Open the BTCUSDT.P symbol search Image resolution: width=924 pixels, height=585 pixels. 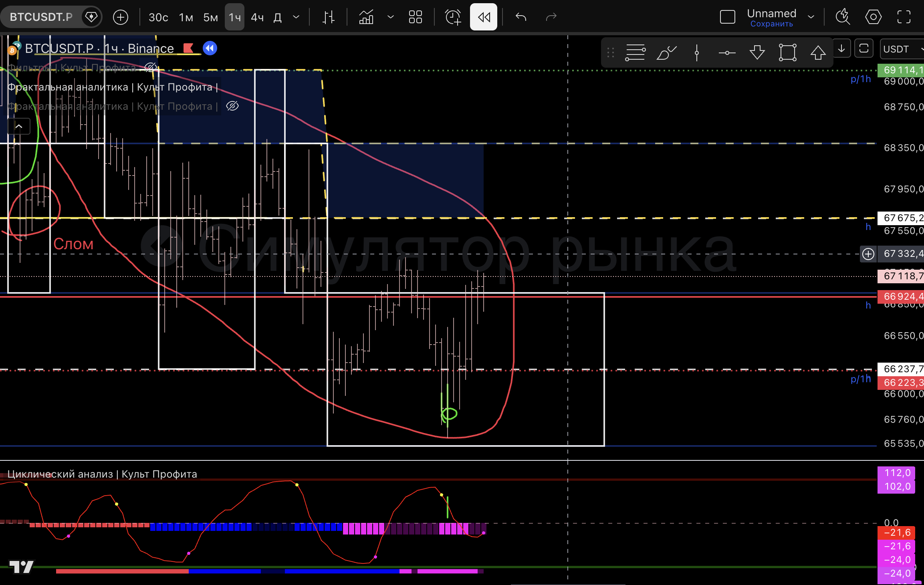(41, 17)
